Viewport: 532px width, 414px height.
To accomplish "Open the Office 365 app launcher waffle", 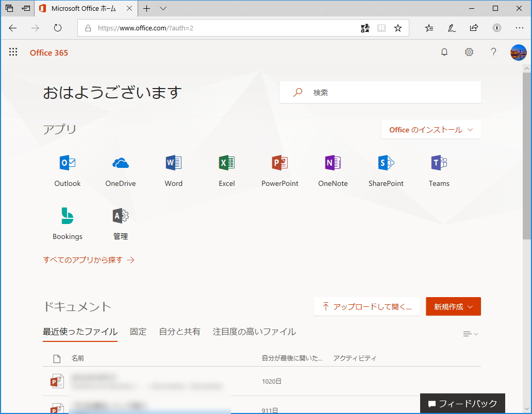I will [x=13, y=52].
